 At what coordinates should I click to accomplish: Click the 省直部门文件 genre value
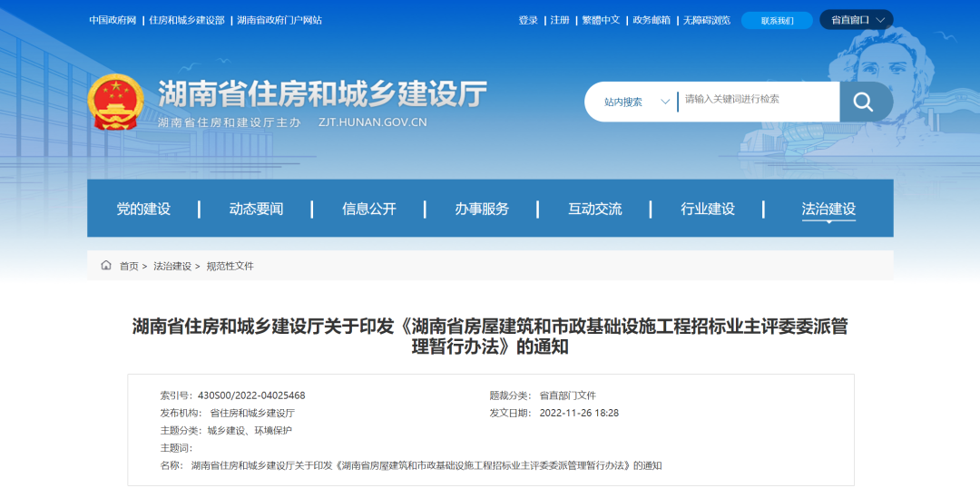coord(567,395)
